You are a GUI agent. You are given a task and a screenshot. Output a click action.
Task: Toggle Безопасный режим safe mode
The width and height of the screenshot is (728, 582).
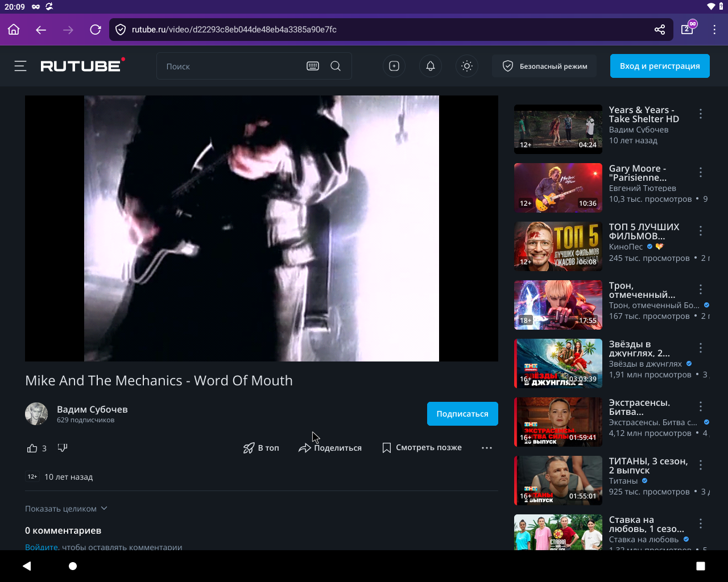(544, 66)
